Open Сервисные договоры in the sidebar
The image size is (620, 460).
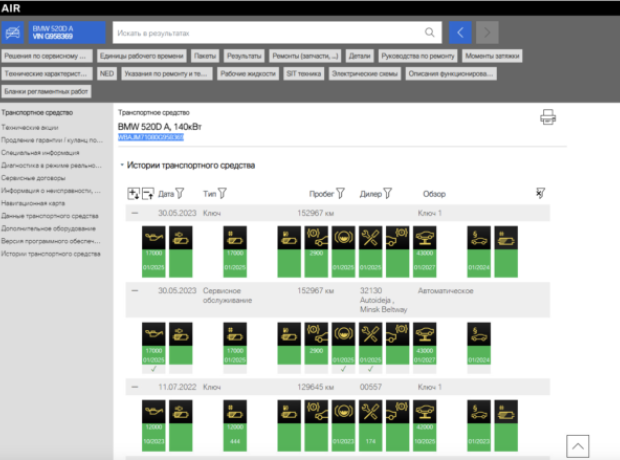(x=33, y=178)
